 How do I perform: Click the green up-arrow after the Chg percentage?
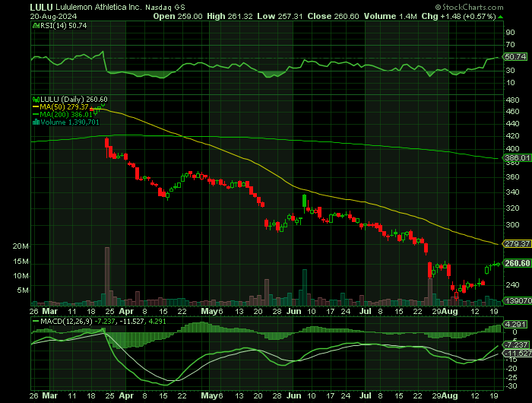[501, 17]
